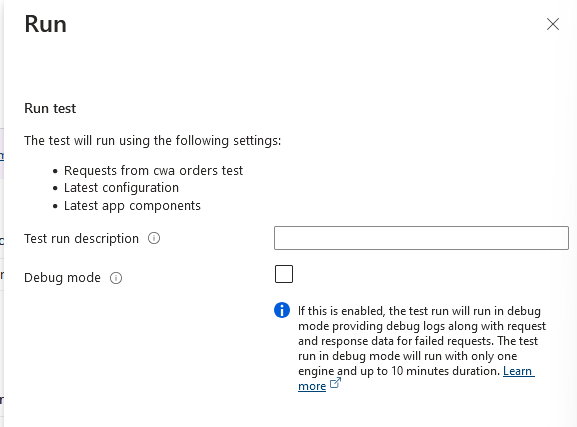The height and width of the screenshot is (427, 577).
Task: Click the external link icon after "more"
Action: tap(335, 383)
